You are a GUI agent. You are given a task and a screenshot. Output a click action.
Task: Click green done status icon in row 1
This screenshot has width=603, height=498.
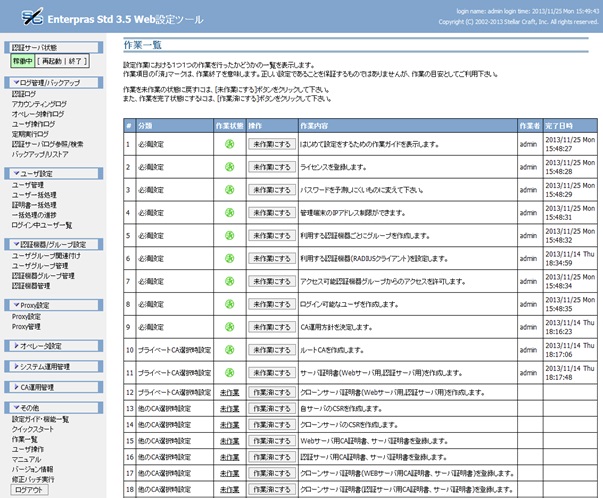(x=230, y=144)
